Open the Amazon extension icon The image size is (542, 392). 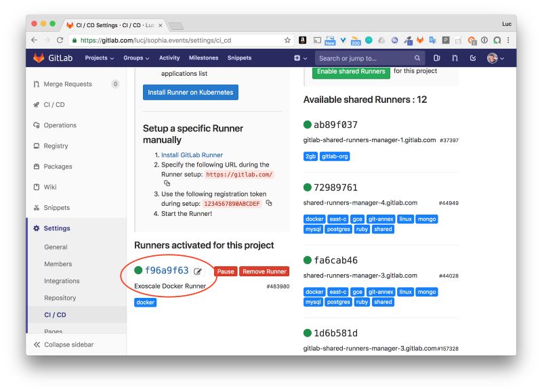coord(302,40)
